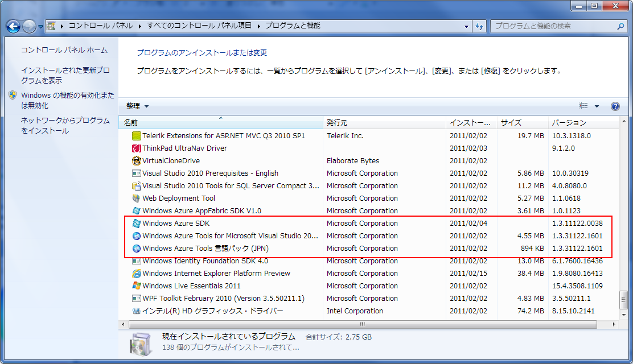
Task: Click Visual Studio 2010 Tools for SQL Server icon
Action: click(x=137, y=186)
